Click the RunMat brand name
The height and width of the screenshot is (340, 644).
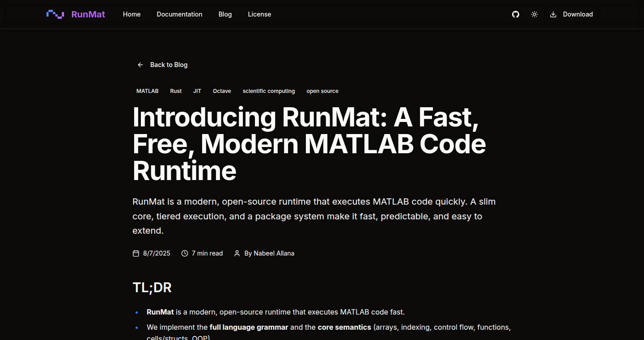pyautogui.click(x=88, y=14)
